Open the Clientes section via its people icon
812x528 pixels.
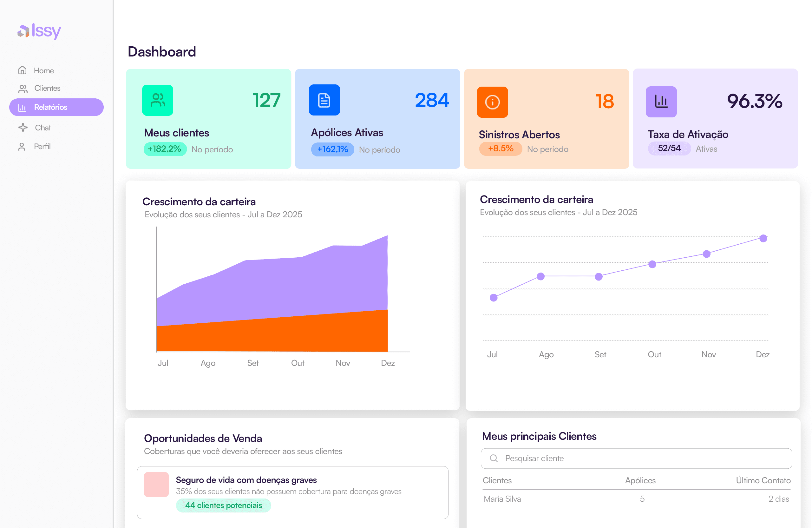[23, 89]
